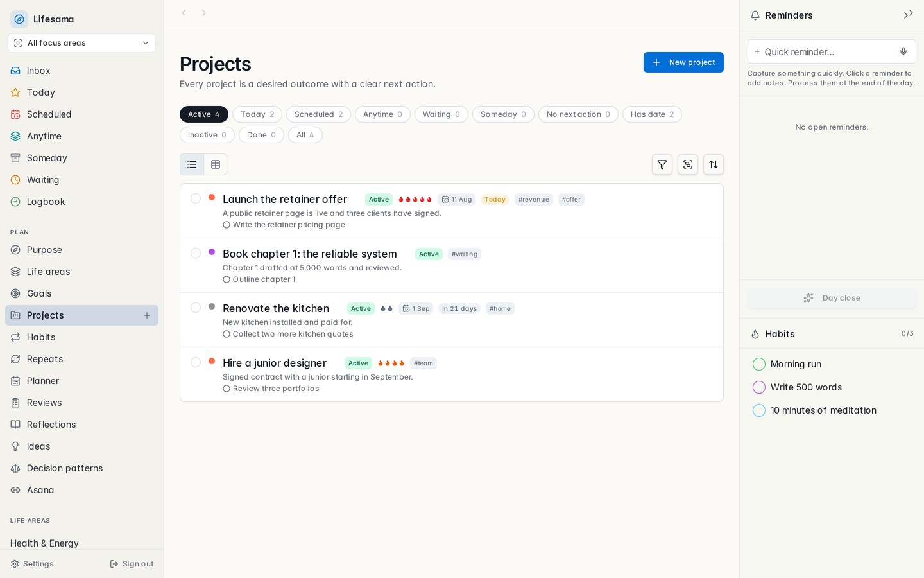The image size is (924, 578).
Task: Switch to table view layout
Action: [x=216, y=164]
